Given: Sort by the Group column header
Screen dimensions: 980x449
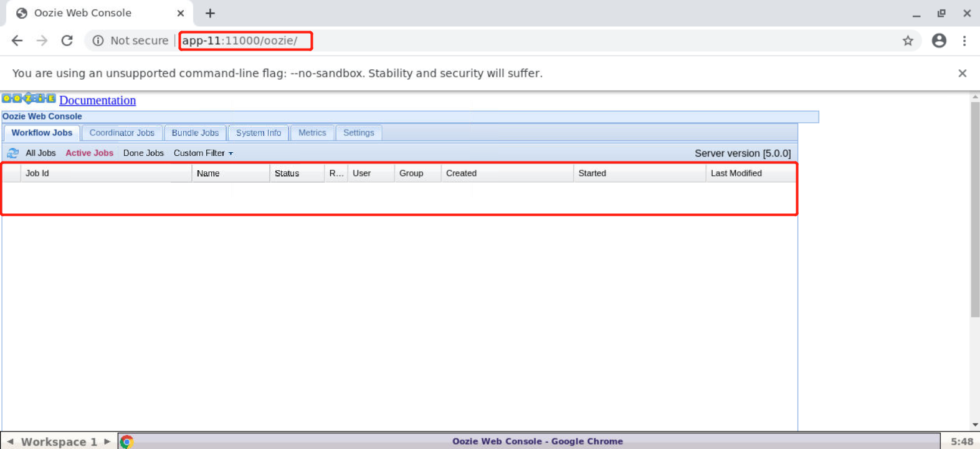Looking at the screenshot, I should 417,173.
